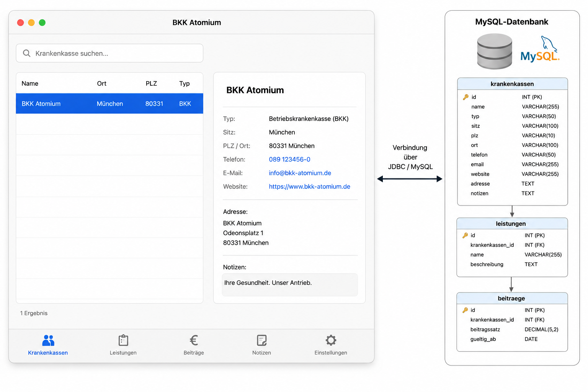Click the Krankenkassen people icon
This screenshot has width=588, height=392.
tap(48, 340)
